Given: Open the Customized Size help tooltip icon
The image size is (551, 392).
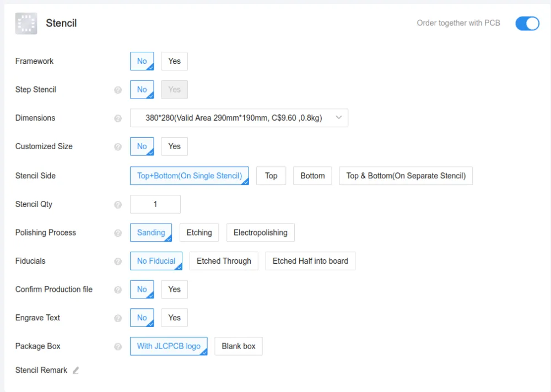Looking at the screenshot, I should pyautogui.click(x=118, y=147).
